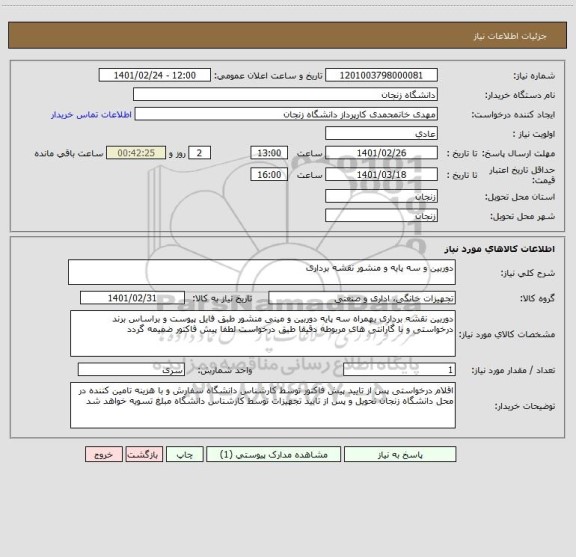
Task: Click the remaining days field showing 2
Action: point(199,153)
